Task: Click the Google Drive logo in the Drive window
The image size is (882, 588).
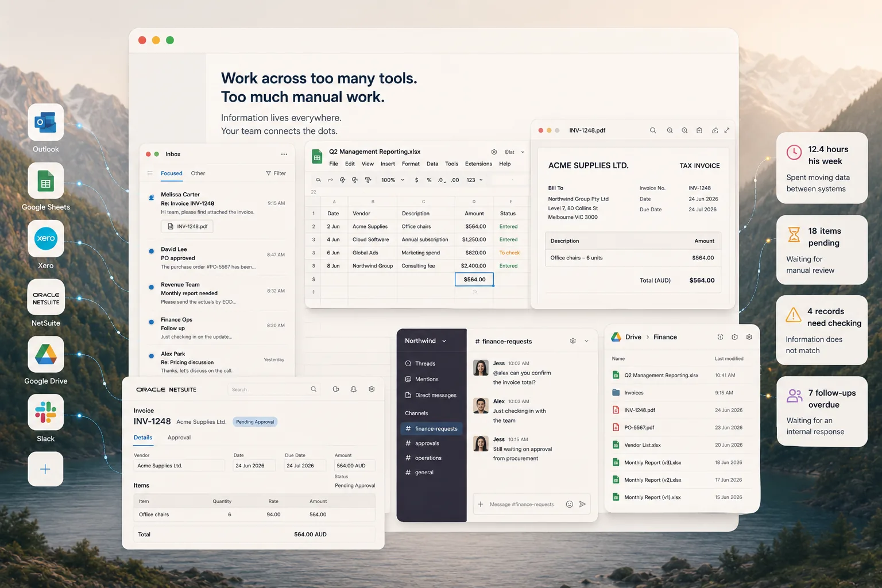Action: click(x=616, y=337)
